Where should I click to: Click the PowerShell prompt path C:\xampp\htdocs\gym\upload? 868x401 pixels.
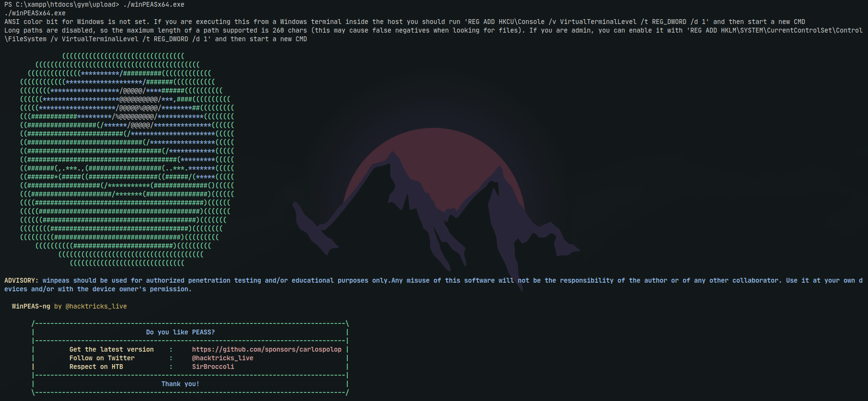point(65,4)
